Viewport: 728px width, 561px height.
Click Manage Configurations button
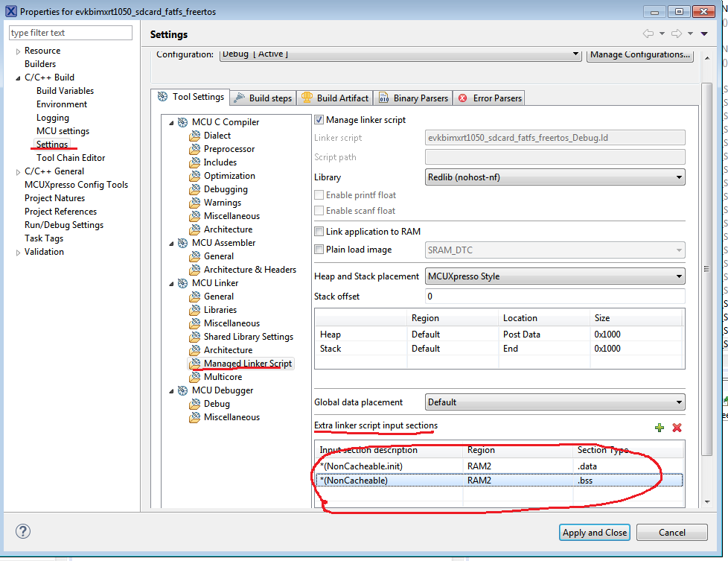pyautogui.click(x=639, y=54)
